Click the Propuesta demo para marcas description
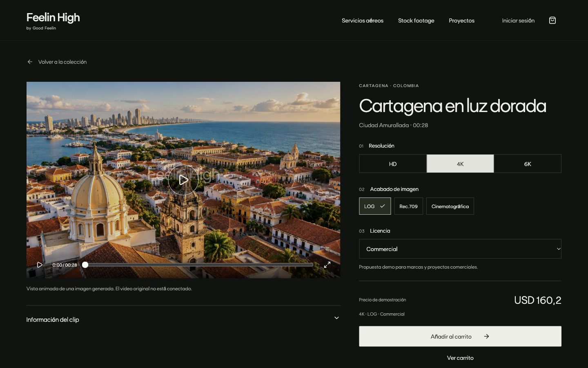Image resolution: width=588 pixels, height=368 pixels. coord(419,267)
